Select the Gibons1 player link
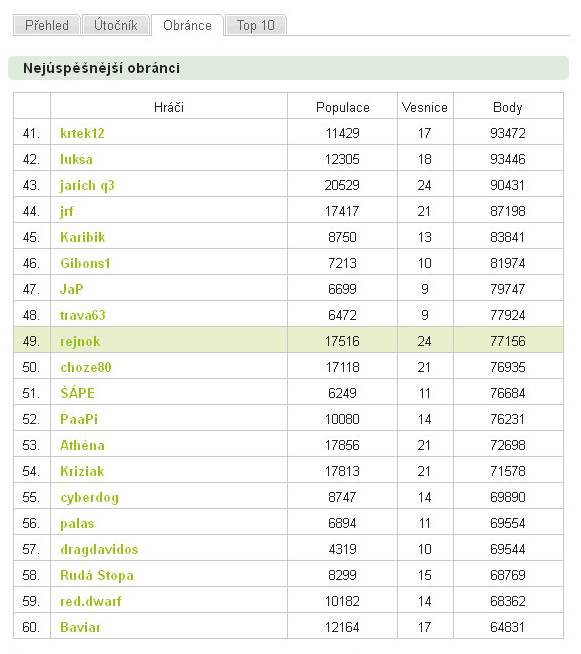Image resolution: width=581 pixels, height=654 pixels. coord(86,263)
